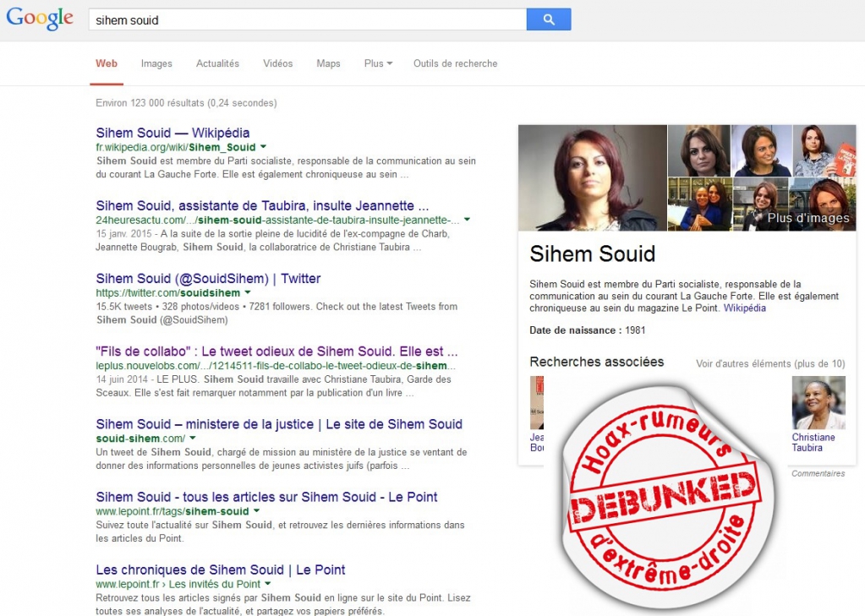The width and height of the screenshot is (865, 616).
Task: Open 'Sihem Souid, assistante de Taubira' result
Action: click(x=263, y=205)
